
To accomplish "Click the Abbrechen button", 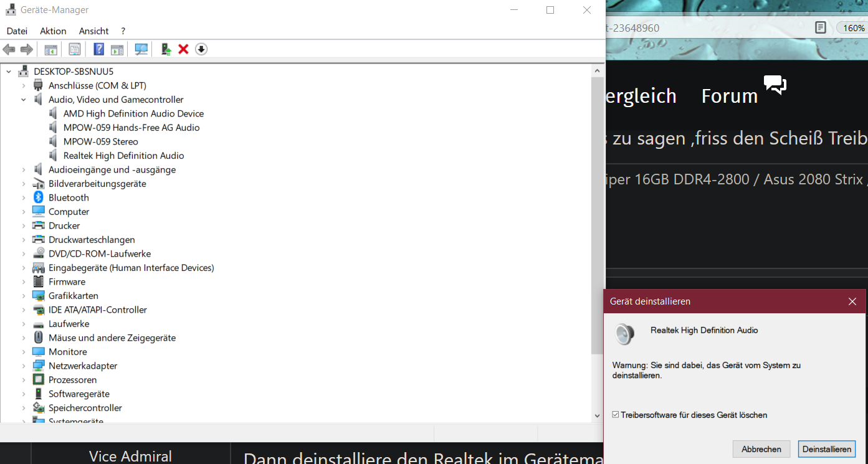I will tap(761, 449).
